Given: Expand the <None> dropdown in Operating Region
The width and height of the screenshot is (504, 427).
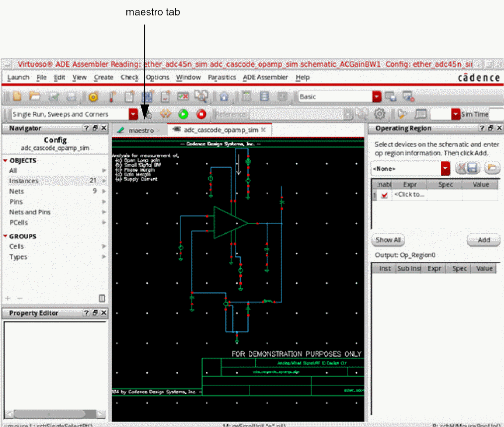Looking at the screenshot, I should tap(445, 169).
